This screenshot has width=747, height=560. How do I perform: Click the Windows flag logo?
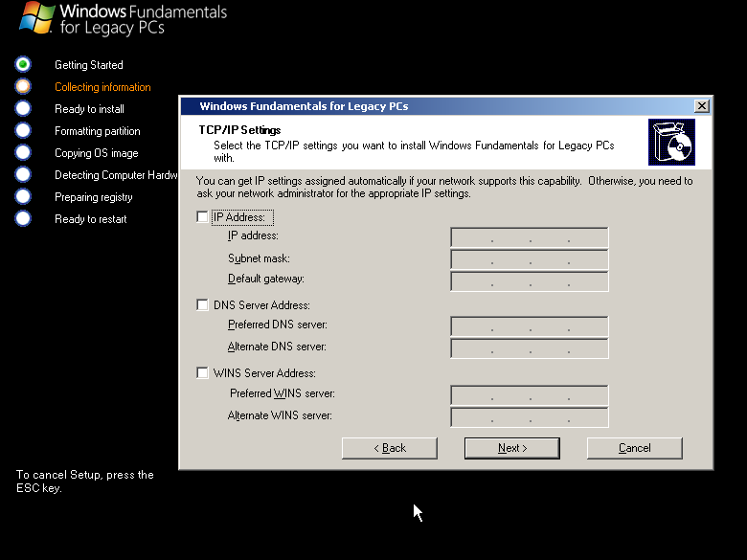point(36,17)
